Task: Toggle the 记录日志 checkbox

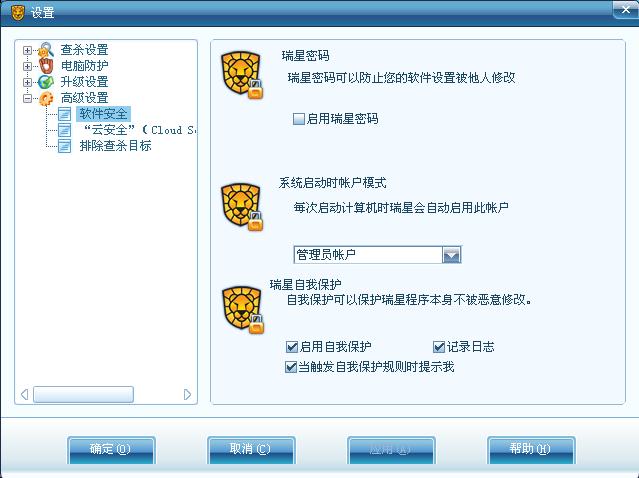Action: click(439, 347)
